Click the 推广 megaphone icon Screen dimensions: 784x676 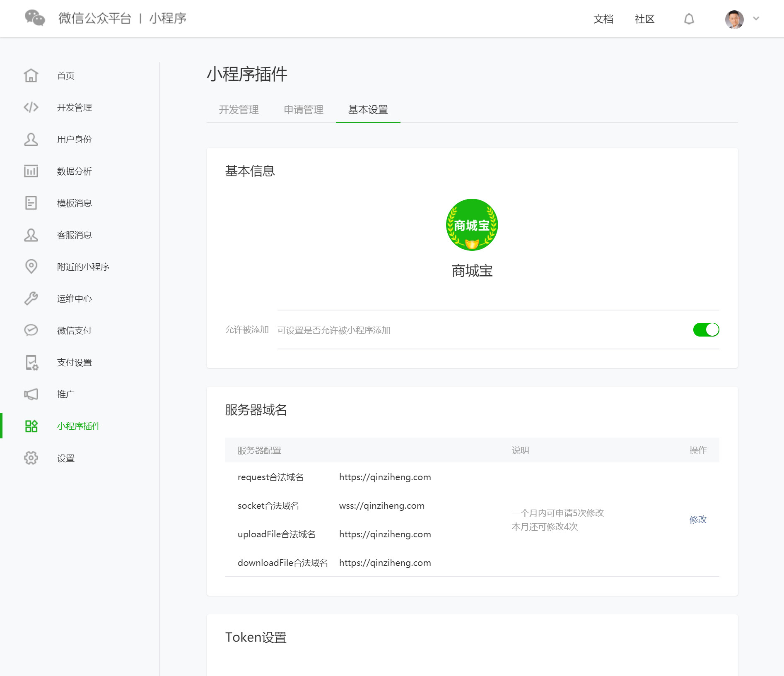pyautogui.click(x=31, y=394)
